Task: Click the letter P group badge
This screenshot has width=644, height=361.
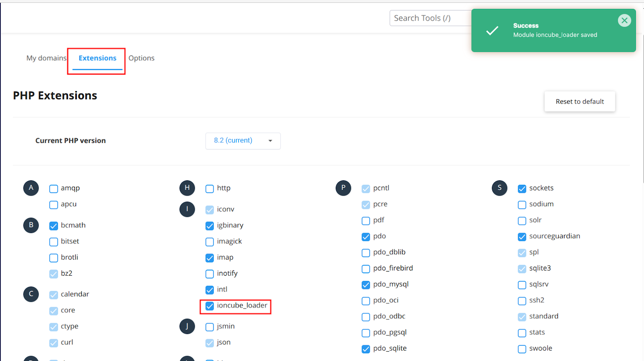Action: [x=343, y=188]
